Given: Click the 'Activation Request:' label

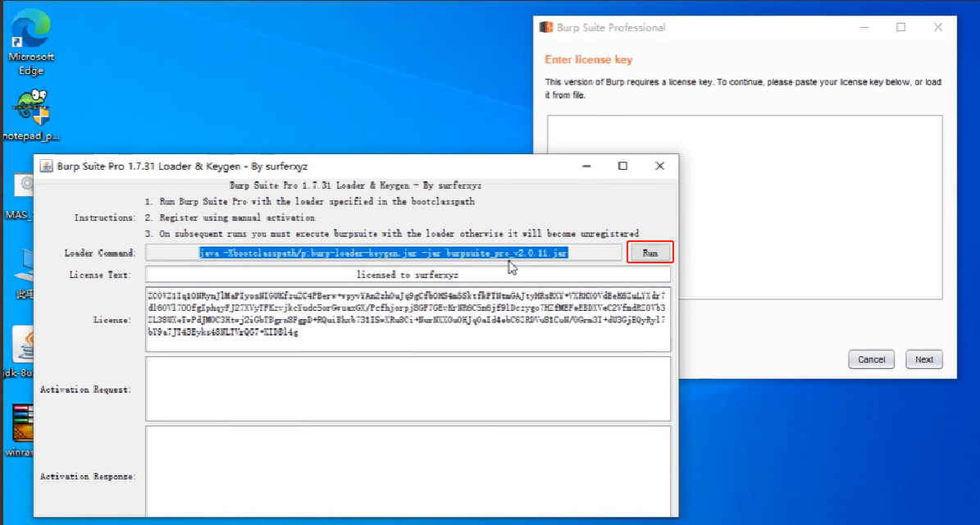Looking at the screenshot, I should click(85, 390).
